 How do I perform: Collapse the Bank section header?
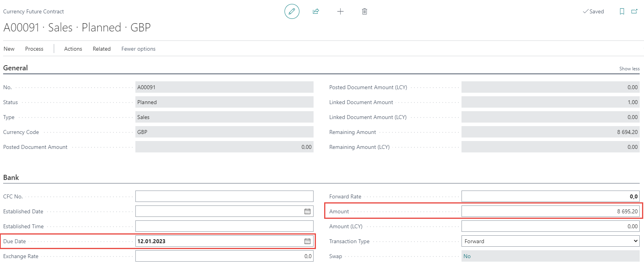point(11,178)
